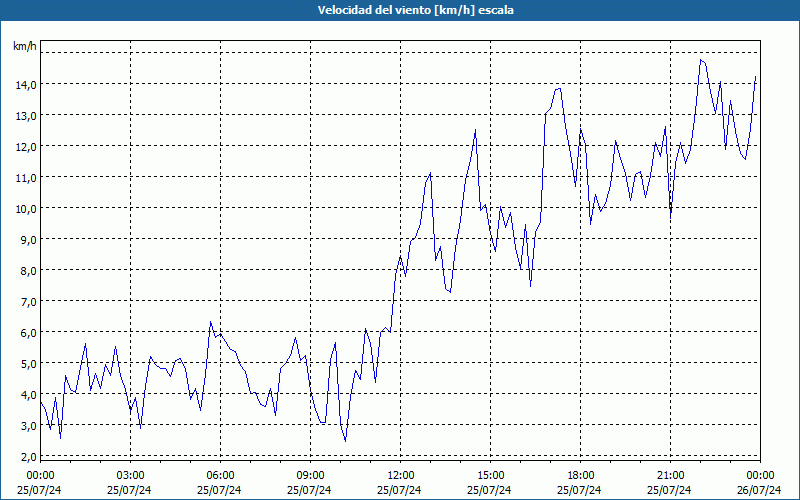
Task: Click the 9,0 y-axis label
Action: (x=28, y=240)
